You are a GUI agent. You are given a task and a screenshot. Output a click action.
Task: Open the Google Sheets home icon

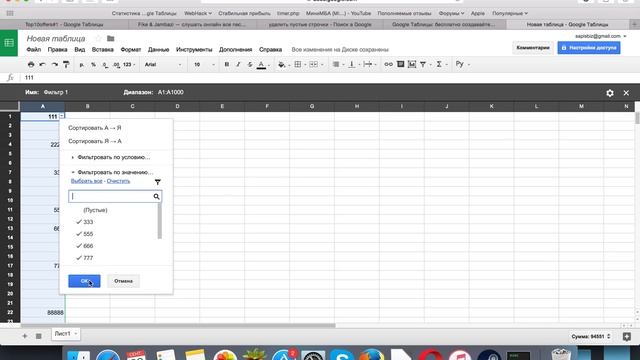click(9, 43)
